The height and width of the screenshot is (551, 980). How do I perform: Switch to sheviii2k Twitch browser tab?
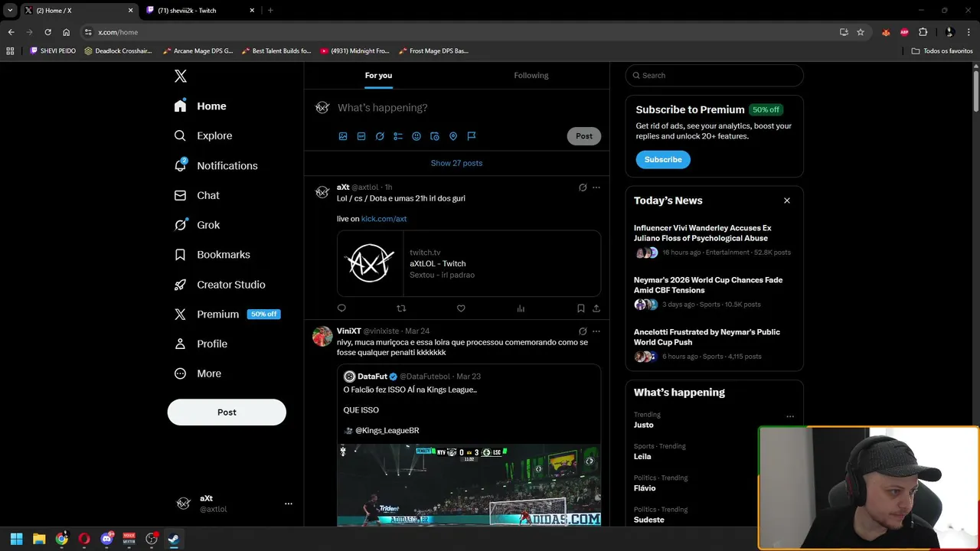point(200,11)
